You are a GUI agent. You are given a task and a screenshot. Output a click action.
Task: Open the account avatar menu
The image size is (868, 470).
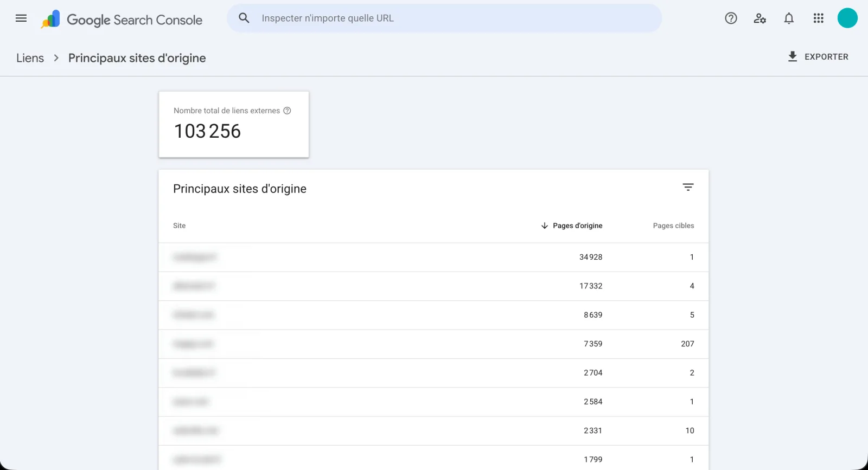click(847, 18)
